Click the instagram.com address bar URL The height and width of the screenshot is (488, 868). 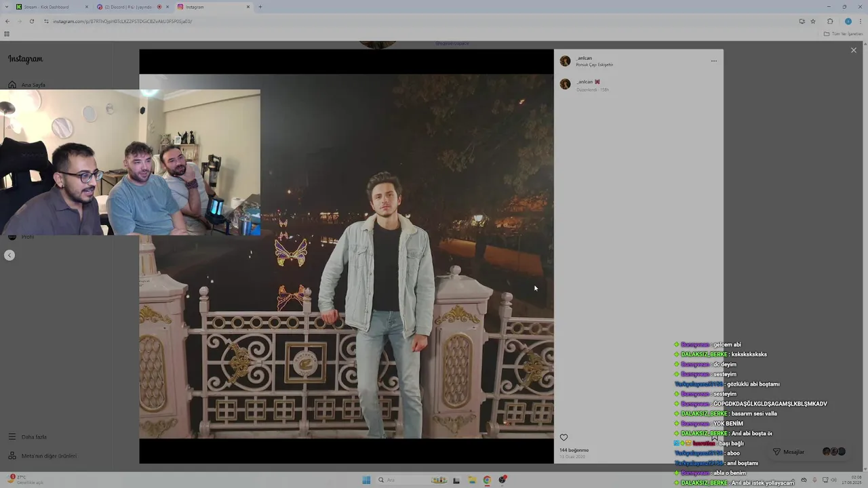(x=122, y=21)
